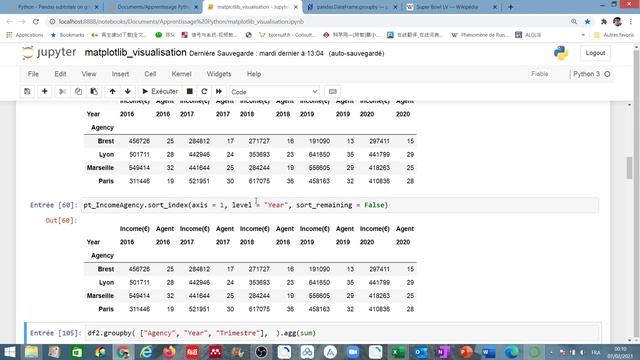Open the View menu

click(89, 74)
